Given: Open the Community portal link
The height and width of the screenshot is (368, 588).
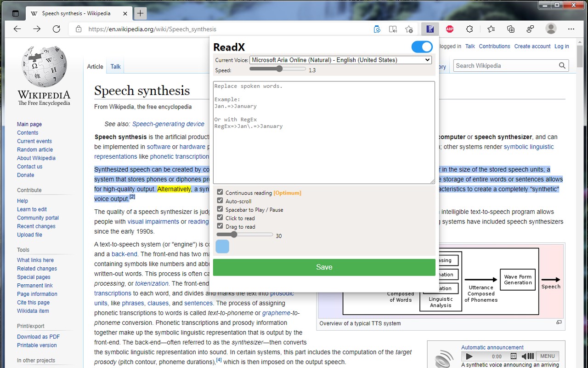Looking at the screenshot, I should pos(38,218).
